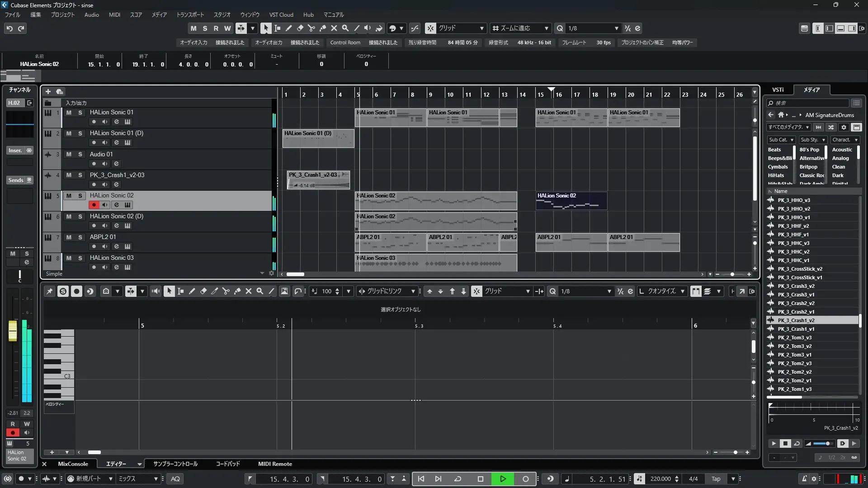Click the Add Track plus icon
Image resolution: width=868 pixels, height=488 pixels.
pos(48,91)
